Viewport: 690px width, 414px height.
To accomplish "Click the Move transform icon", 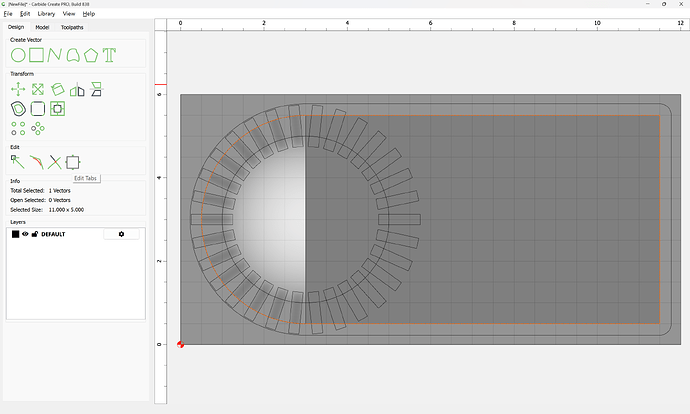I will tap(18, 89).
